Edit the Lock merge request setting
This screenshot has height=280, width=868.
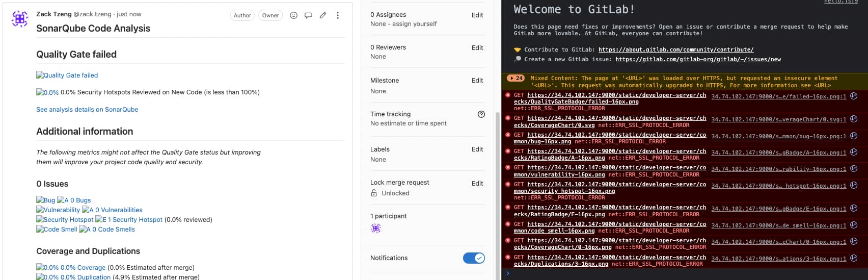tap(477, 183)
